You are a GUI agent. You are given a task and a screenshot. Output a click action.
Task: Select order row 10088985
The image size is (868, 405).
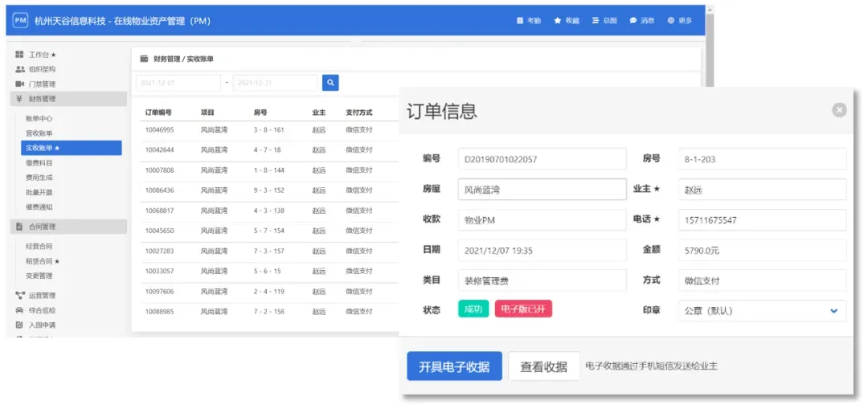[269, 312]
